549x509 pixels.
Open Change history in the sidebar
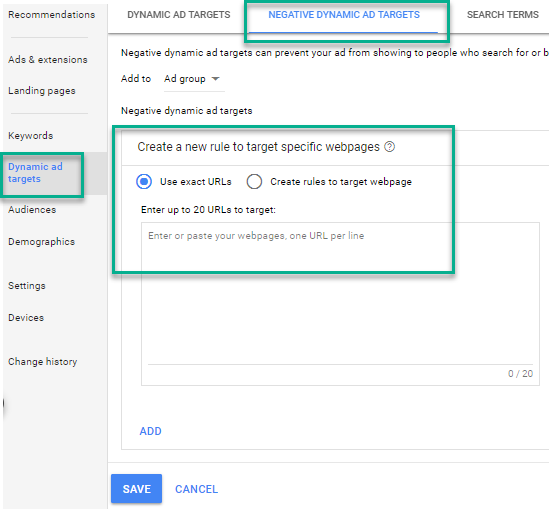[42, 362]
